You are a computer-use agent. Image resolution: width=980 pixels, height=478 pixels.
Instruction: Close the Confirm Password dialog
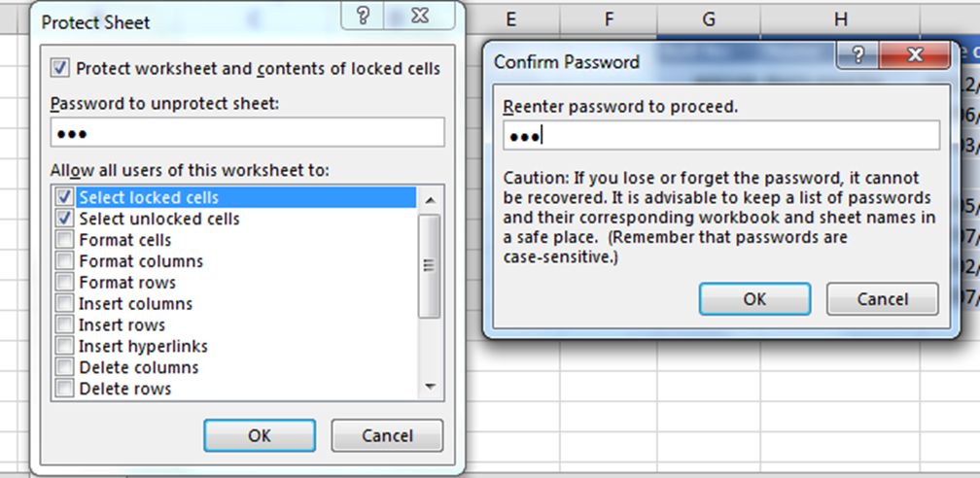[x=914, y=55]
